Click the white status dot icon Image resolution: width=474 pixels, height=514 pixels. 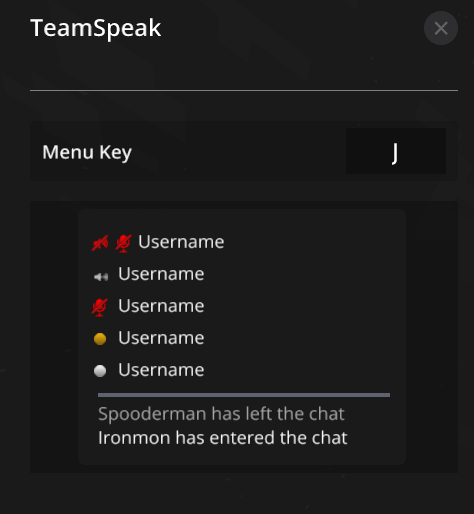[100, 371]
